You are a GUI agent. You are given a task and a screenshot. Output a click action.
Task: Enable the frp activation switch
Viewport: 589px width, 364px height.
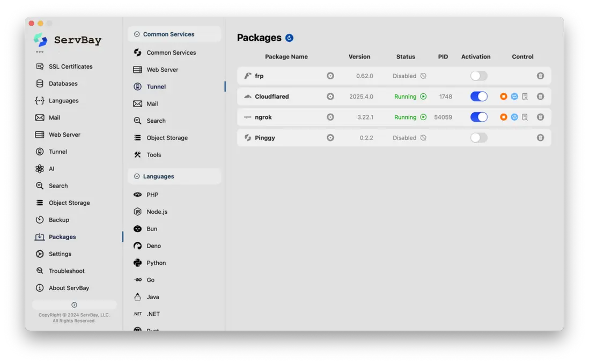tap(478, 76)
